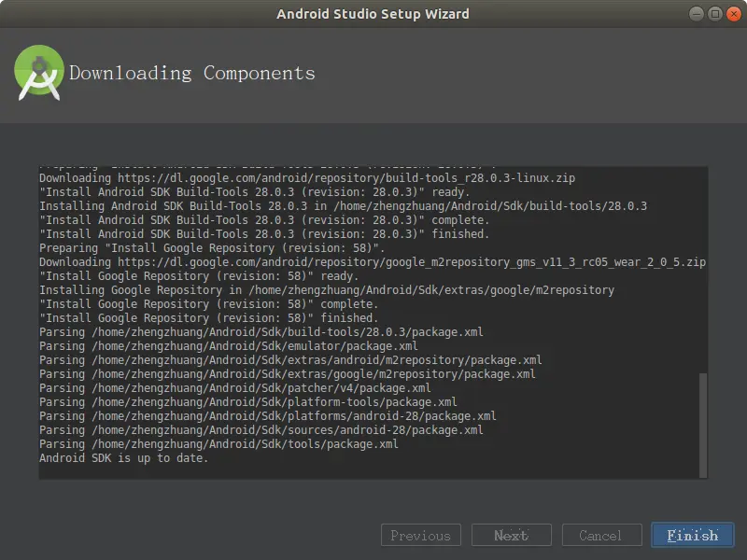Screen dimensions: 747x560
Task: Click the 'Android Studio Setup Wizard' title bar text
Action: coord(373,14)
